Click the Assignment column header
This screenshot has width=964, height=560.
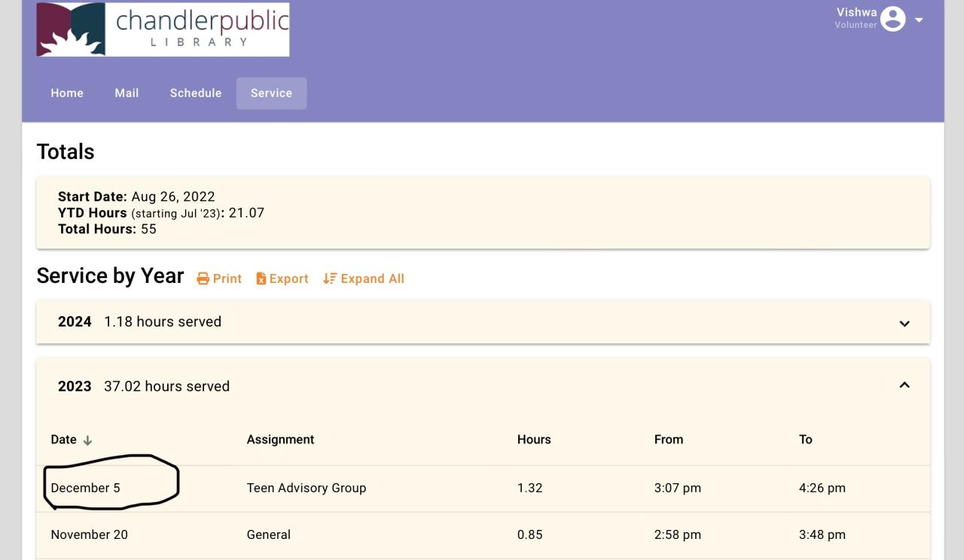(280, 440)
